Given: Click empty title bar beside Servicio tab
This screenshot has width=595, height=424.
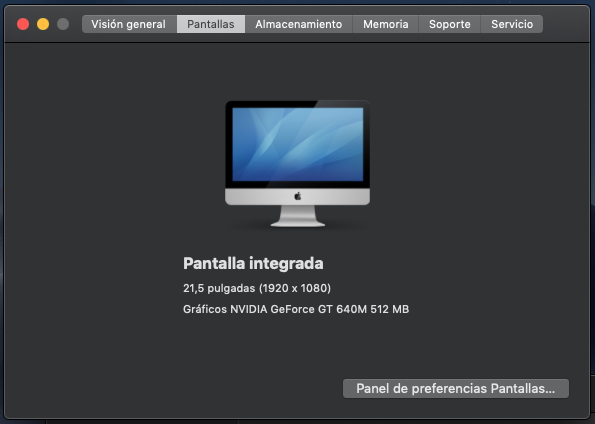Looking at the screenshot, I should (565, 24).
